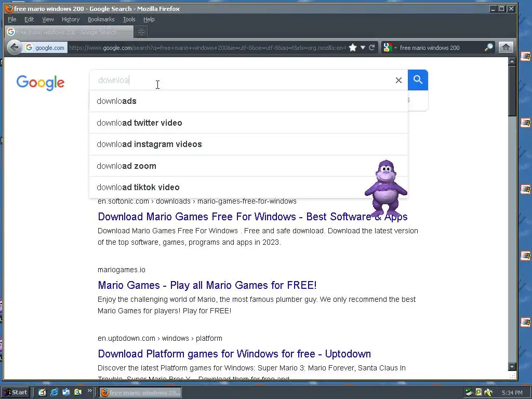Open the Windows Start menu
The image size is (532, 399).
coord(15,393)
